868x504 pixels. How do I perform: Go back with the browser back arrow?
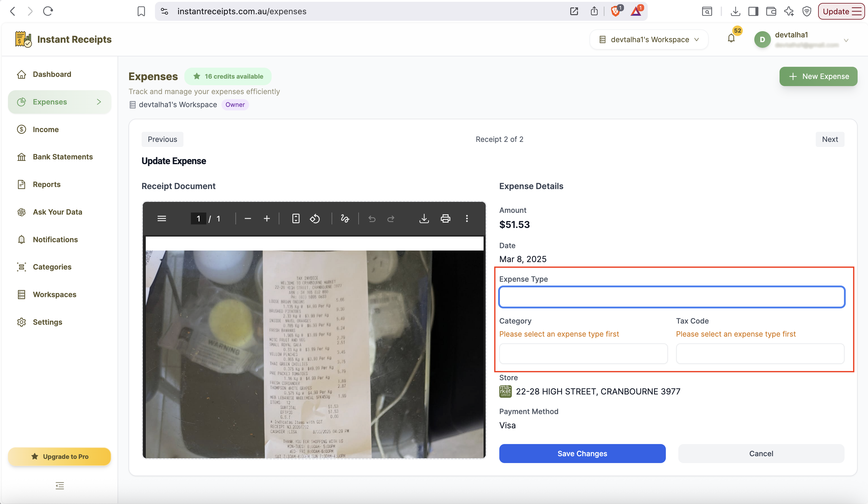click(13, 11)
